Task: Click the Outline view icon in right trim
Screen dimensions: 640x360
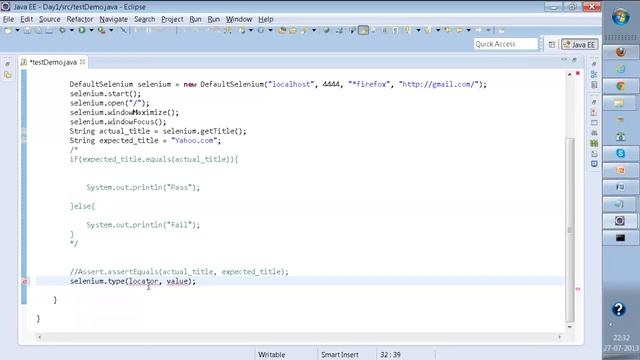Action: [x=594, y=74]
